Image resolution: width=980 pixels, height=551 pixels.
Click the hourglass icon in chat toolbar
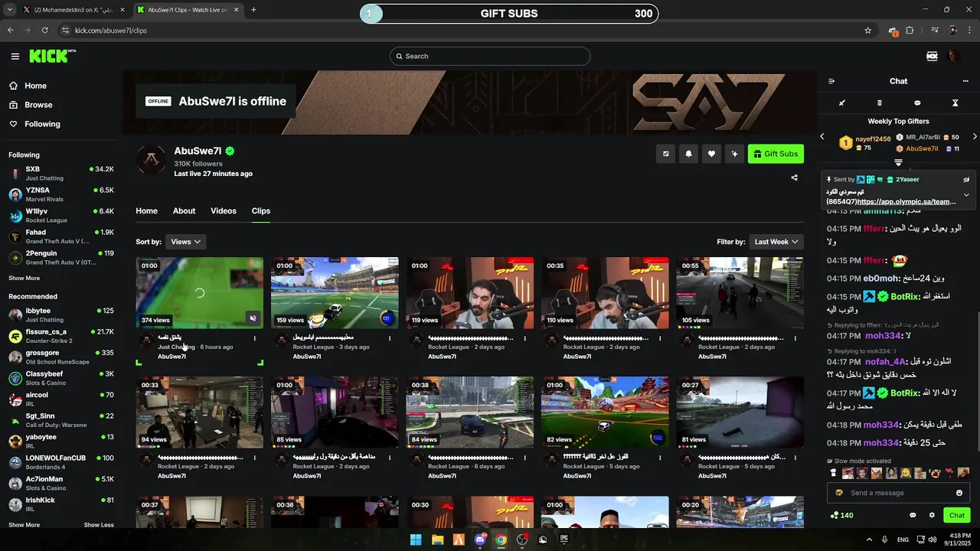[955, 103]
